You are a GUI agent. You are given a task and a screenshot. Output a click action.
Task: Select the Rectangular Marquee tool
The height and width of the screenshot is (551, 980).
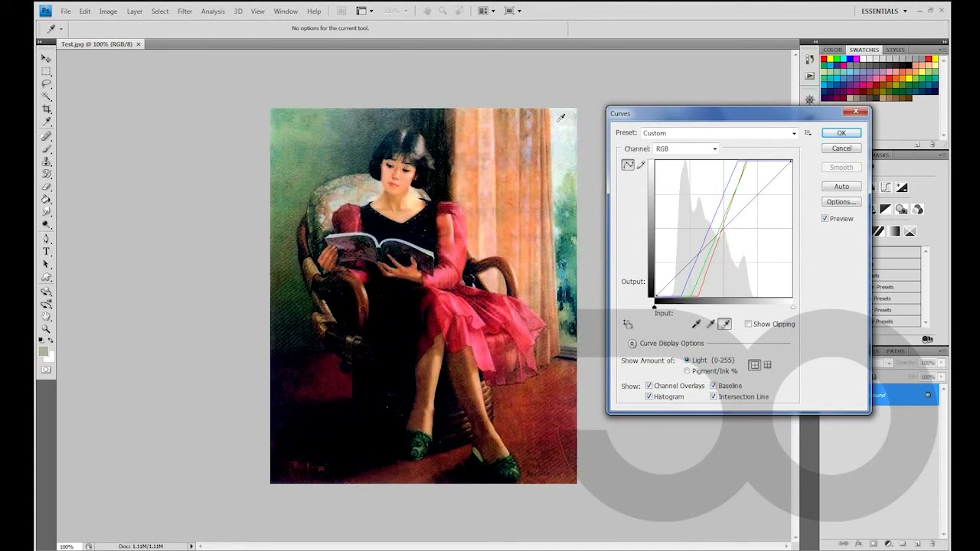point(46,71)
